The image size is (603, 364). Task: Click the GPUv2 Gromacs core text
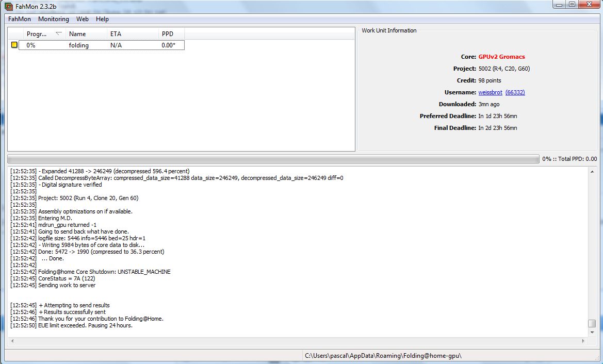point(501,57)
